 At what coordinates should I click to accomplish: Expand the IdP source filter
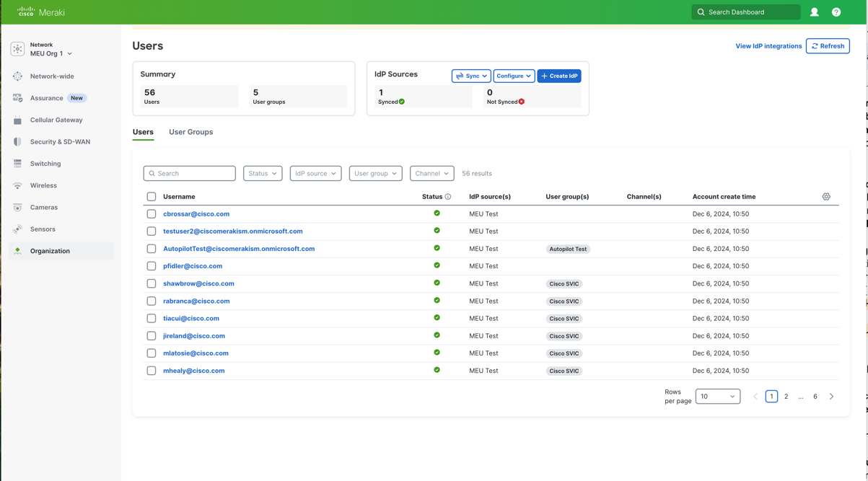click(315, 173)
